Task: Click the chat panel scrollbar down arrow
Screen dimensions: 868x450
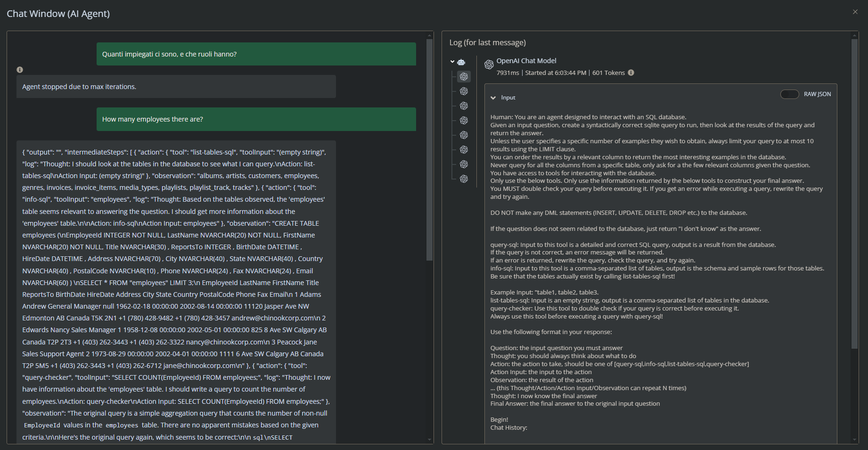Action: 429,440
